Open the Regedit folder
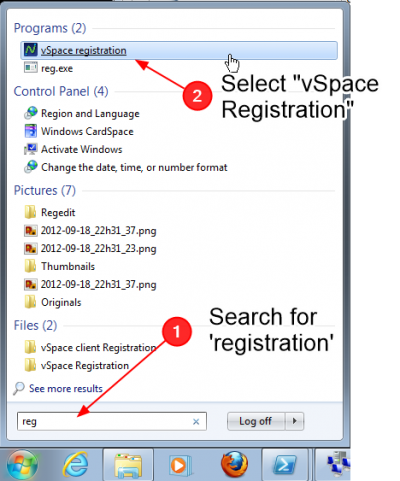Image resolution: width=400 pixels, height=481 pixels. pos(58,213)
